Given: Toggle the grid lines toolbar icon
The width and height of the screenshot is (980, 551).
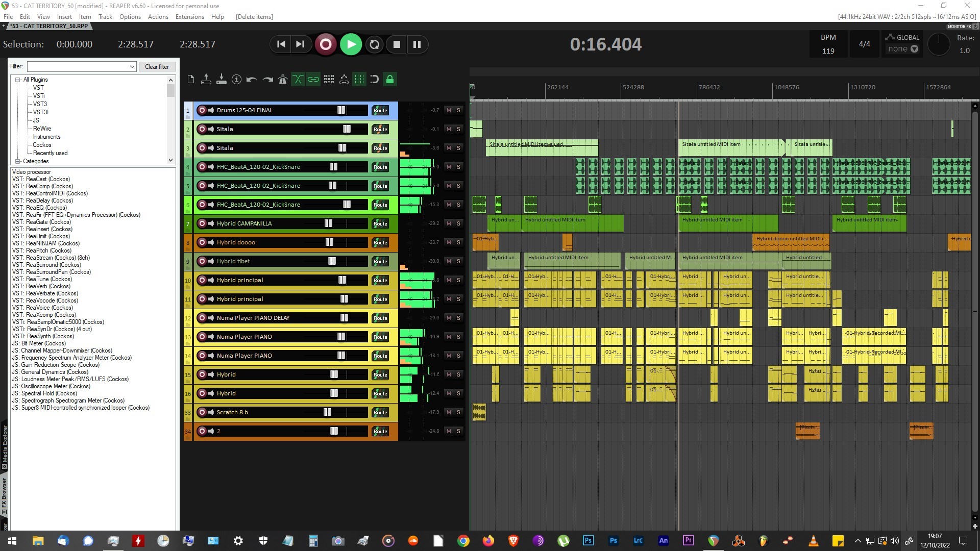Looking at the screenshot, I should coord(359,79).
